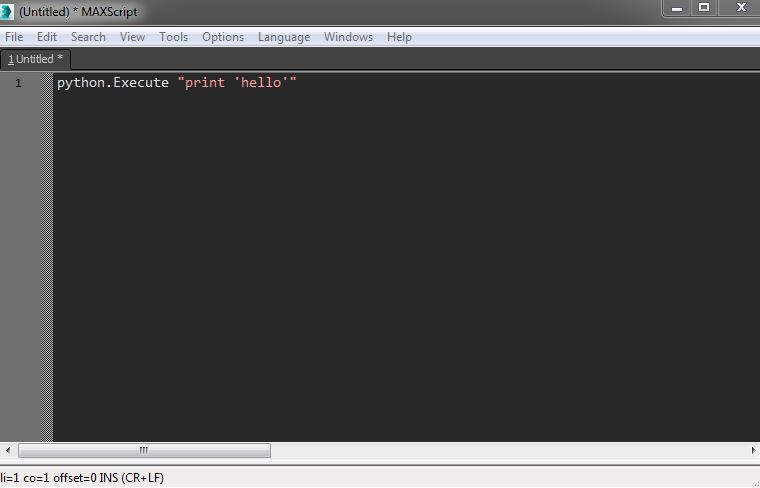Click the horizontal scrollbar left arrow
The width and height of the screenshot is (760, 488).
pos(8,450)
